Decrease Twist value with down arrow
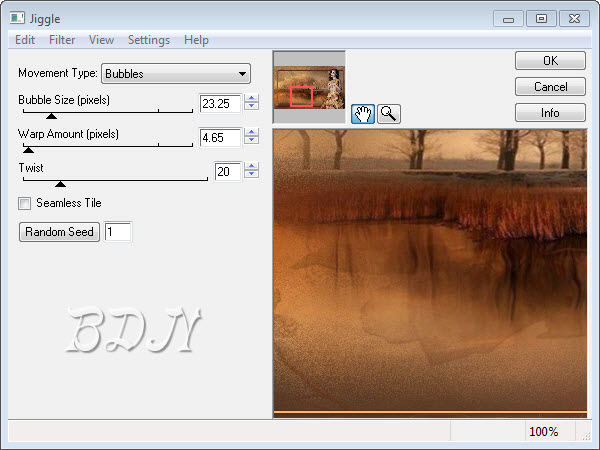 tap(251, 174)
